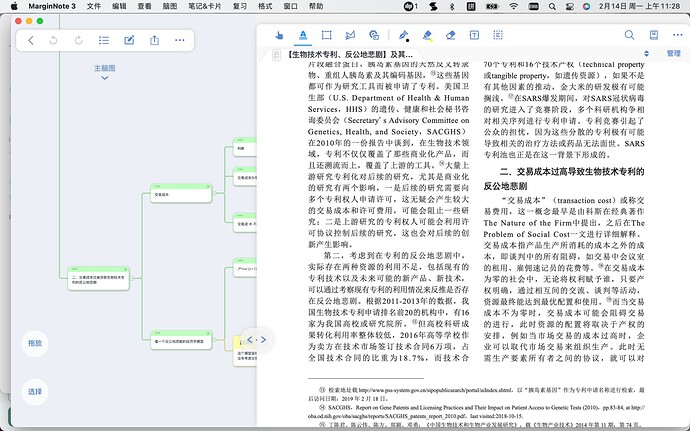690x431 pixels.
Task: Open arrow on 每一个反公地悲剧 node header
Action: pos(208,334)
